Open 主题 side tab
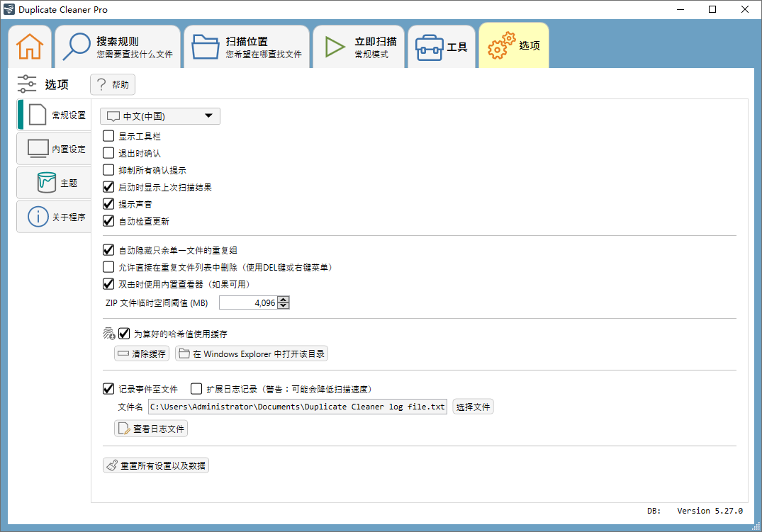 (55, 183)
